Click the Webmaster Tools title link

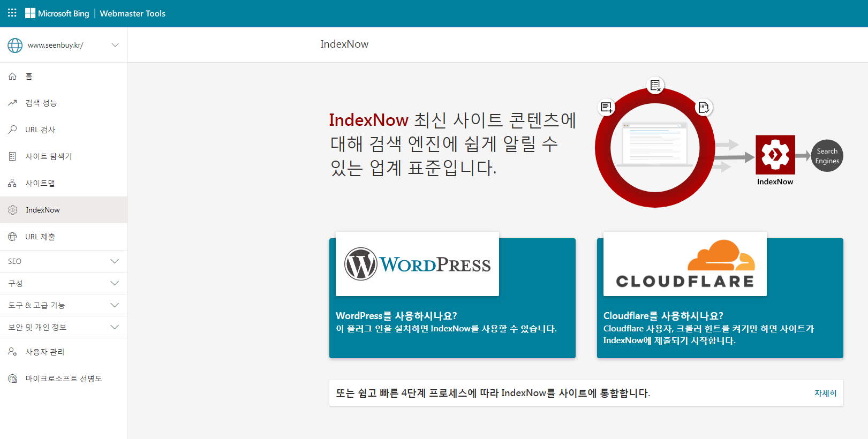132,13
